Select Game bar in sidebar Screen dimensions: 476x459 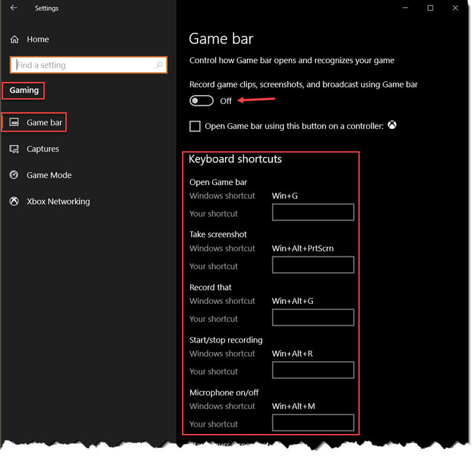pos(44,122)
